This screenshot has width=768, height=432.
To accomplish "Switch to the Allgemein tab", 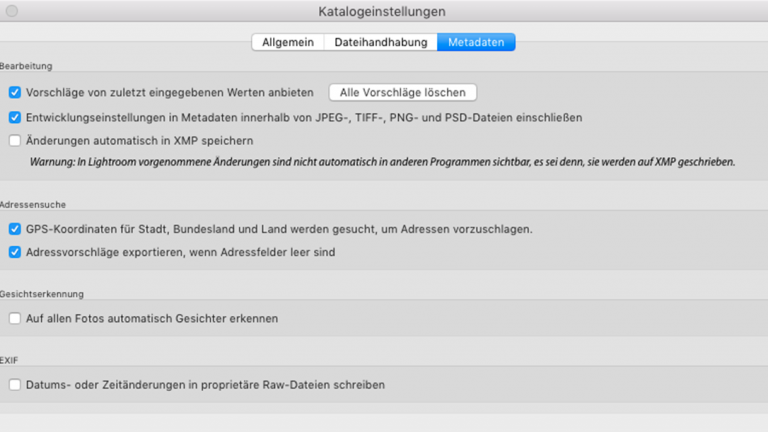I will tap(287, 42).
